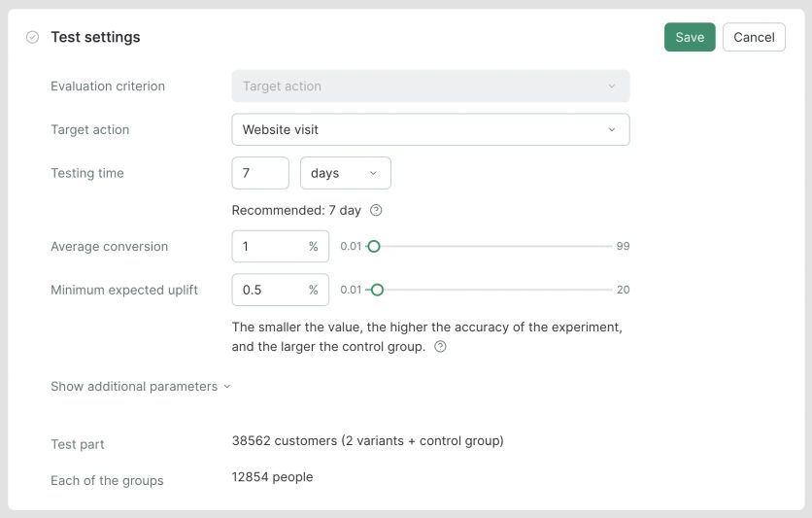Click the Testing time number field
This screenshot has width=812, height=518.
260,173
